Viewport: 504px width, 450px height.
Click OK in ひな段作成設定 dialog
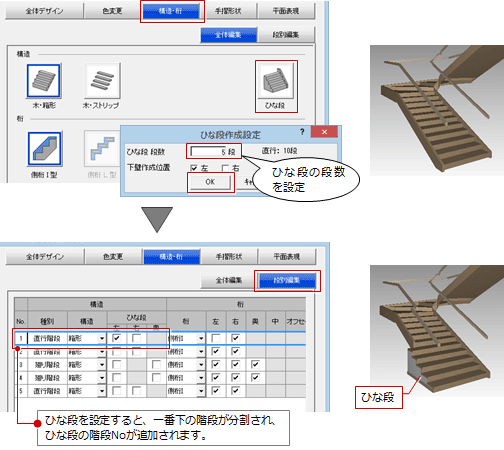tap(210, 182)
